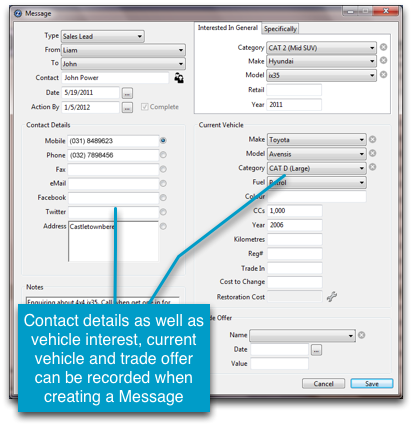The height and width of the screenshot is (425, 412).
Task: Select eMail as preferred contact method
Action: (163, 183)
